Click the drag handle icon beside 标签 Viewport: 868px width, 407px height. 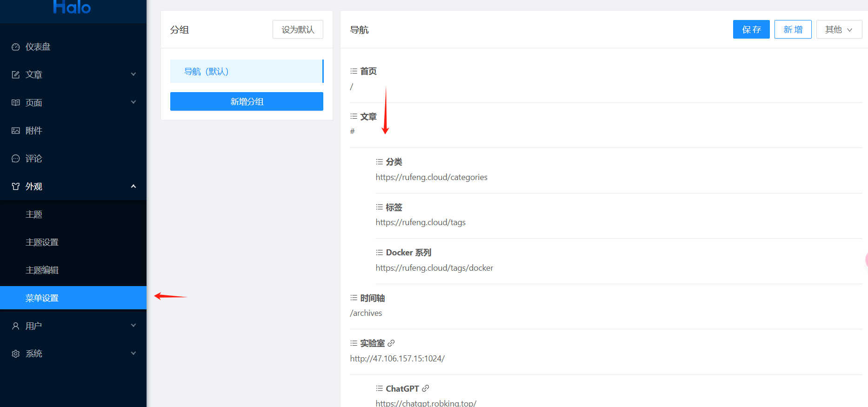pyautogui.click(x=380, y=207)
